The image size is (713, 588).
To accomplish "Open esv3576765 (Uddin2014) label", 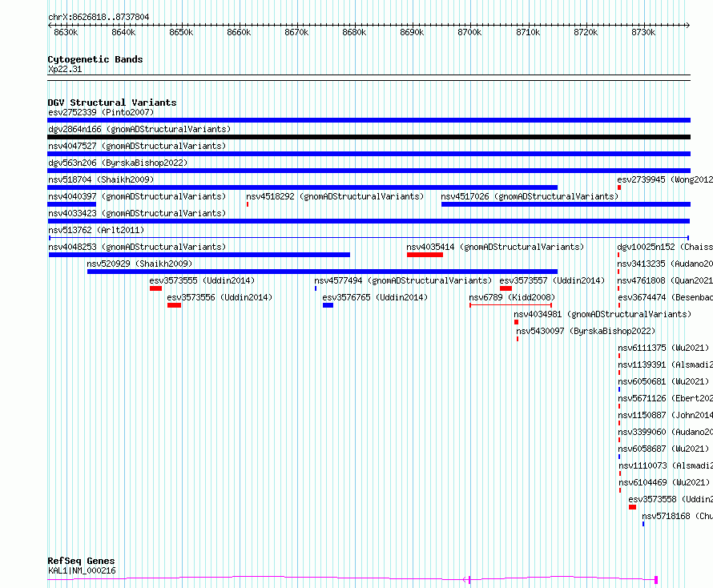I will [x=375, y=297].
